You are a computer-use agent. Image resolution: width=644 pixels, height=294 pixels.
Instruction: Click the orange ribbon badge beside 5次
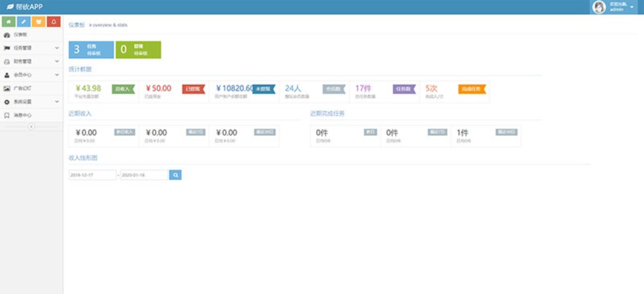click(x=473, y=89)
